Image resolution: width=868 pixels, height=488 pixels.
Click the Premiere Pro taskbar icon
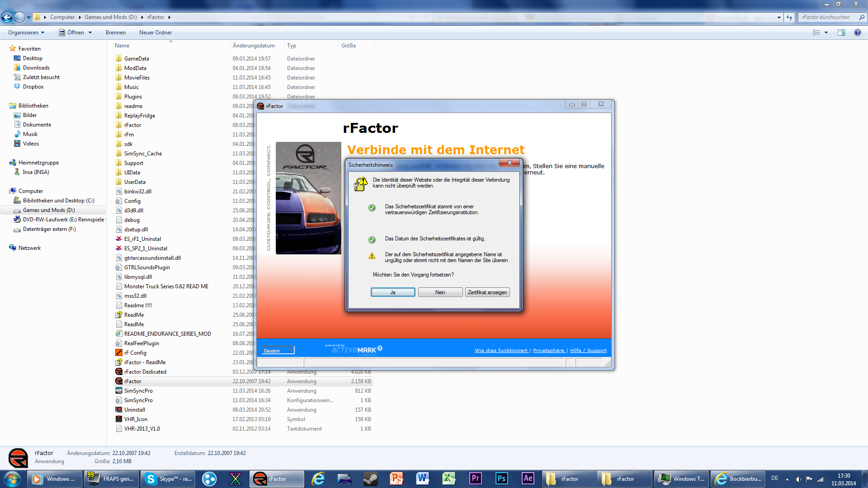(475, 479)
